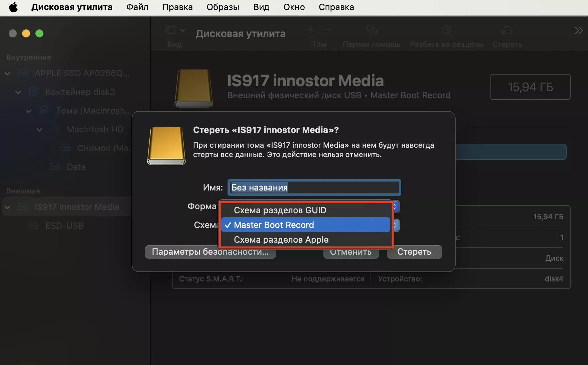Show more toolbar items chevron
The image size is (588, 365).
pyautogui.click(x=579, y=30)
